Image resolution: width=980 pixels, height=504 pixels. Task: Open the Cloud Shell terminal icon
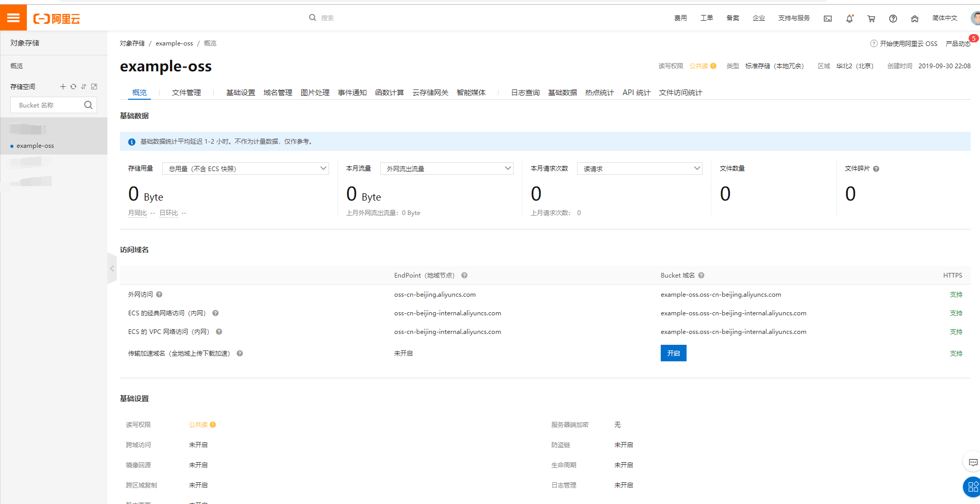[x=828, y=19]
